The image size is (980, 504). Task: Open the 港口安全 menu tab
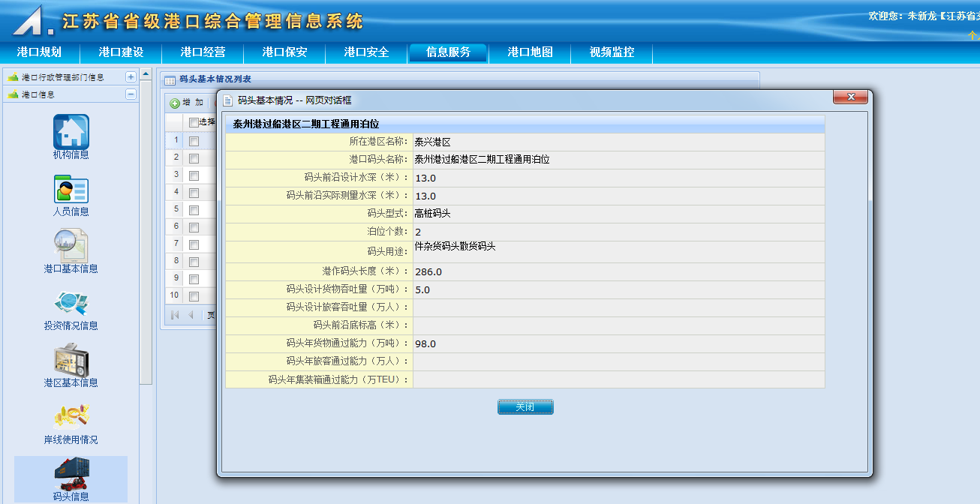coord(366,52)
